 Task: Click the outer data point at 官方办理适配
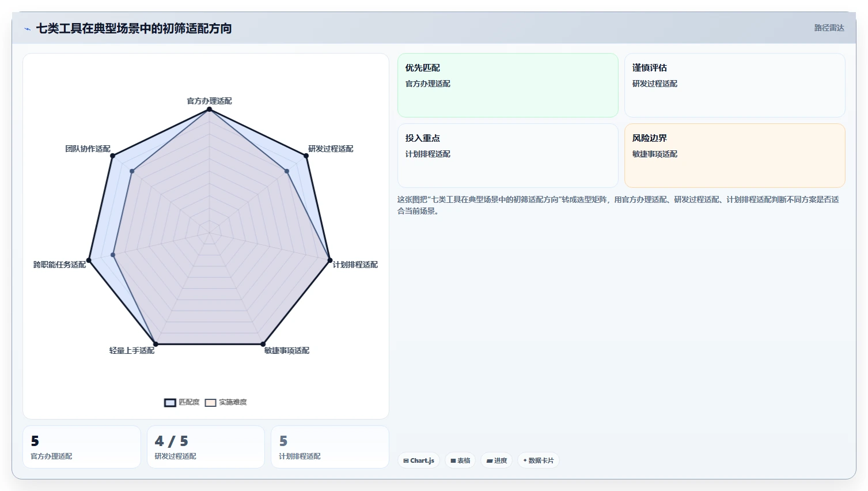[209, 109]
